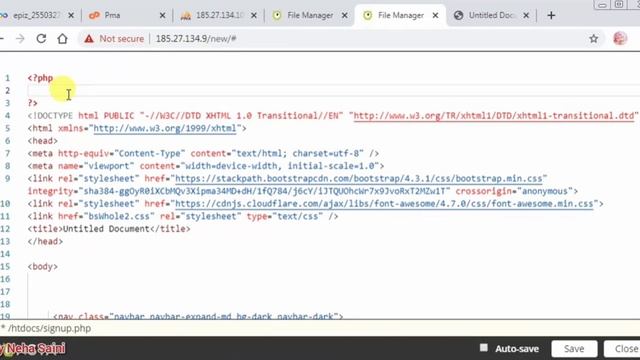Viewport: 640px width, 360px height.
Task: Click the ?> closing tag on line 3
Action: [x=33, y=103]
